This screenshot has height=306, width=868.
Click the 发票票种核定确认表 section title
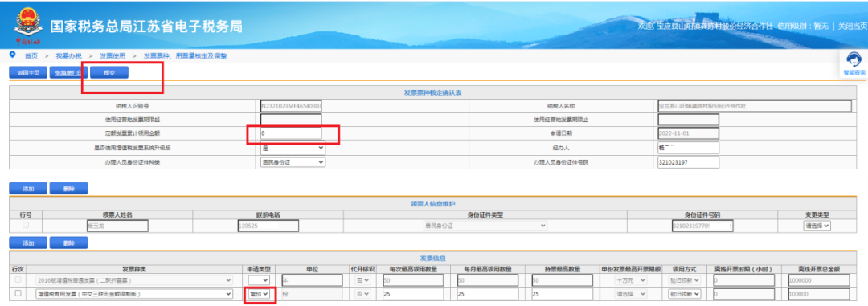433,92
